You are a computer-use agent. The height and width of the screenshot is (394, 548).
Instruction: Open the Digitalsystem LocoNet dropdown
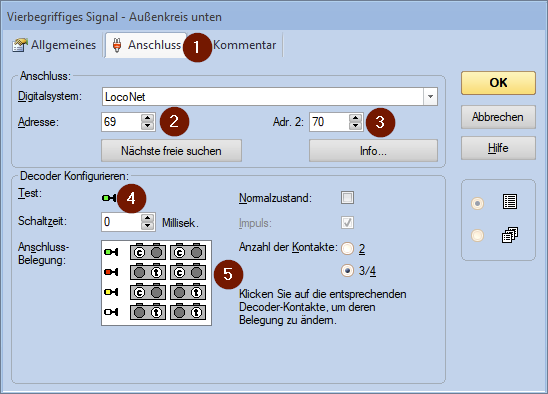click(430, 96)
